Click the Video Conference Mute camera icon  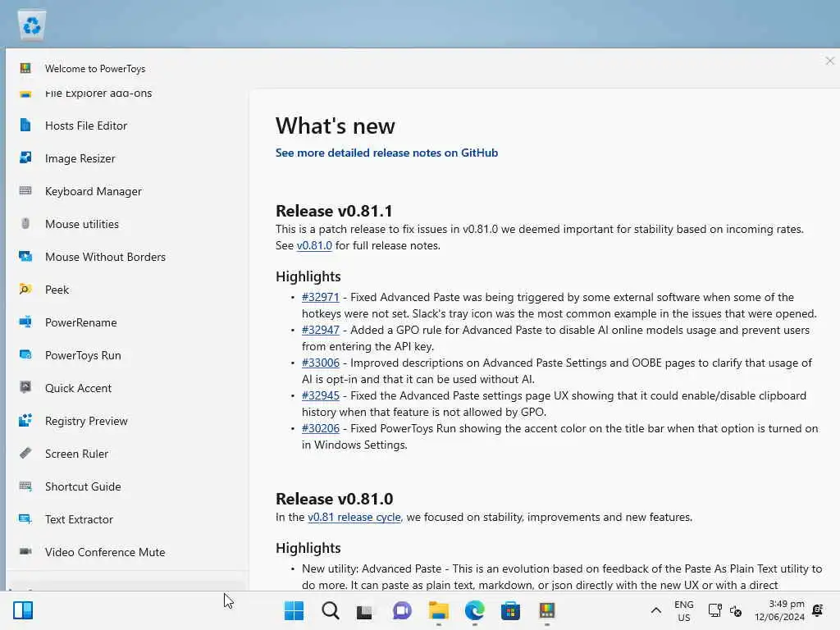click(x=25, y=551)
